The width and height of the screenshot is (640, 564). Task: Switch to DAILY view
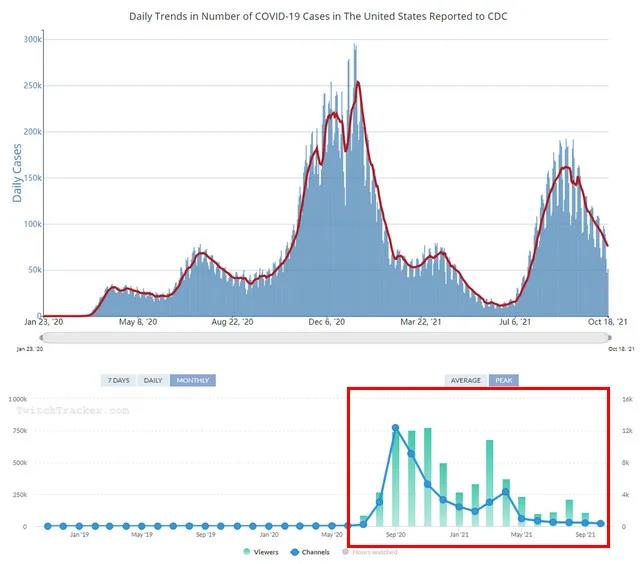click(x=152, y=380)
